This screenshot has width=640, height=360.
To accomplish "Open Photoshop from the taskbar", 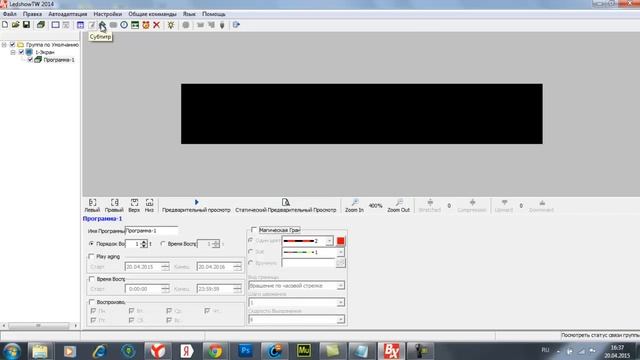I will pyautogui.click(x=245, y=351).
